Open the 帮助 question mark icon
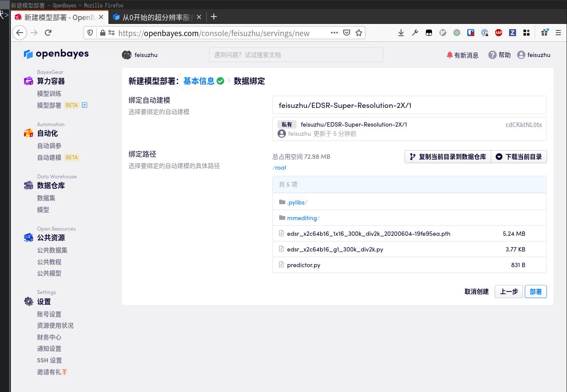The height and width of the screenshot is (392, 567). point(492,55)
